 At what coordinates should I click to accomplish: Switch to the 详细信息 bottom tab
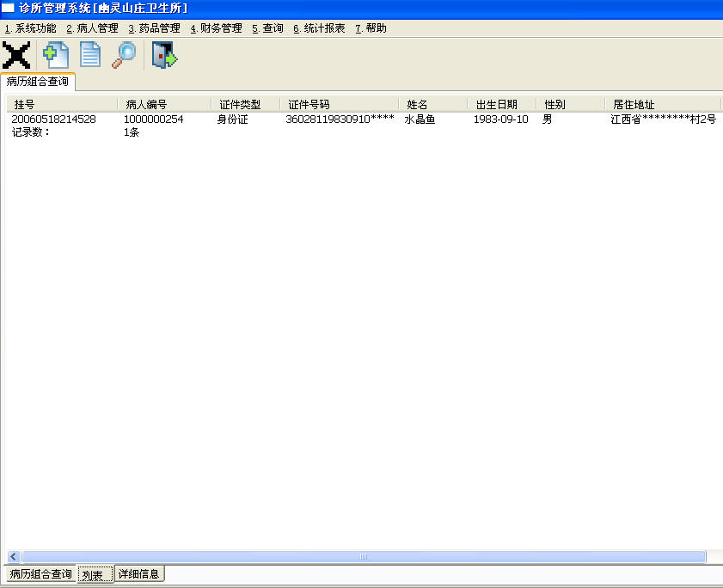point(138,574)
